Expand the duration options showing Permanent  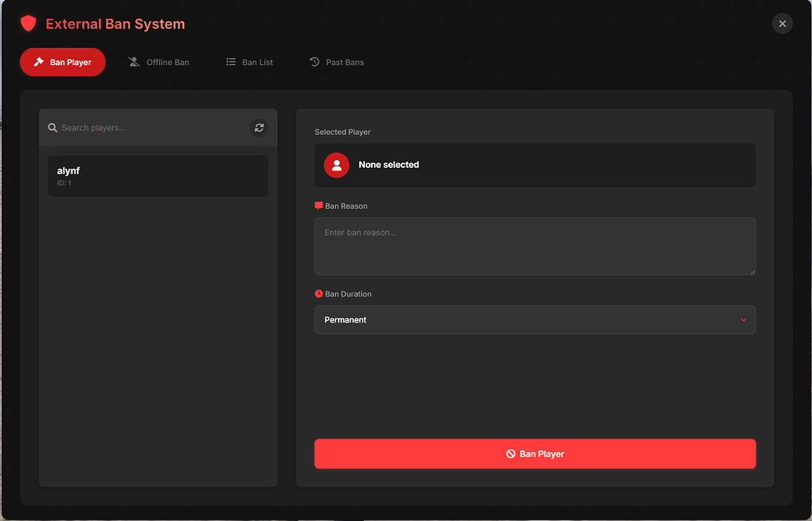pyautogui.click(x=535, y=319)
